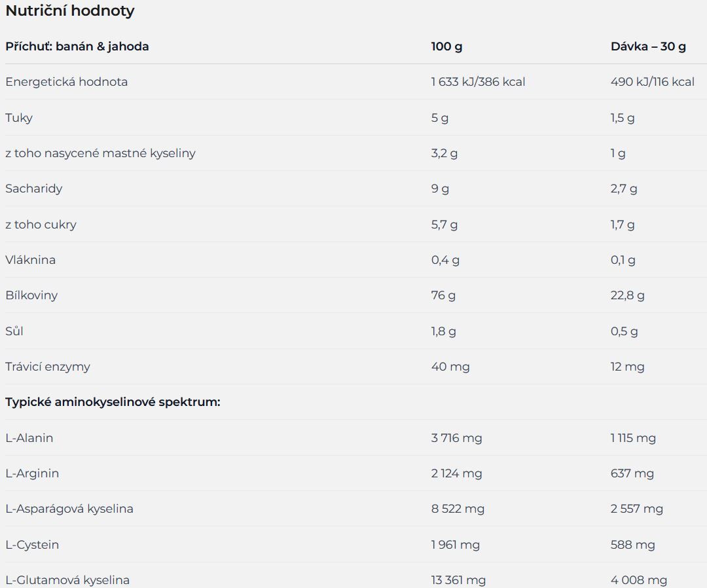
Task: Click the z toho cukry label
Action: point(41,224)
